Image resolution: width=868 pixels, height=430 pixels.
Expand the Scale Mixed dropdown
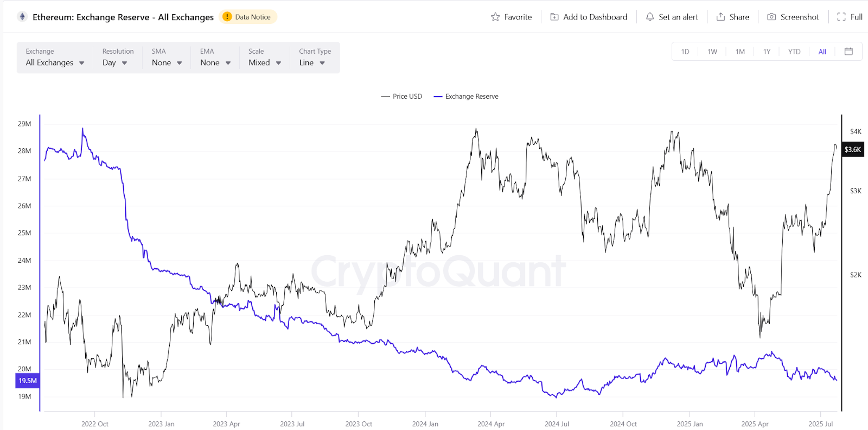(x=265, y=63)
